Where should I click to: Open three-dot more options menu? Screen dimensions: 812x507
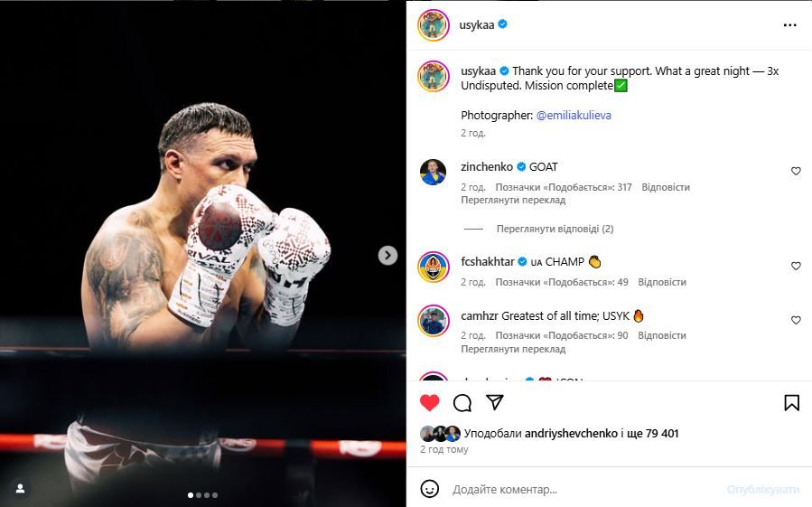pos(789,25)
